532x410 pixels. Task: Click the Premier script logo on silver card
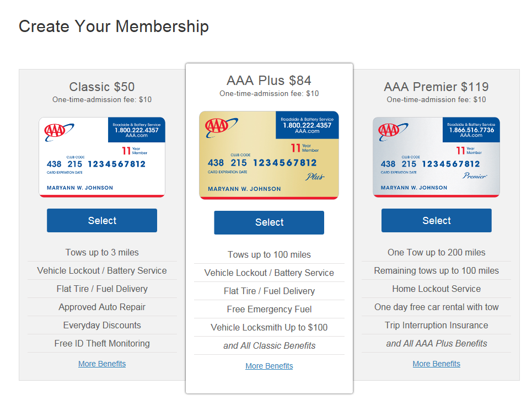475,175
